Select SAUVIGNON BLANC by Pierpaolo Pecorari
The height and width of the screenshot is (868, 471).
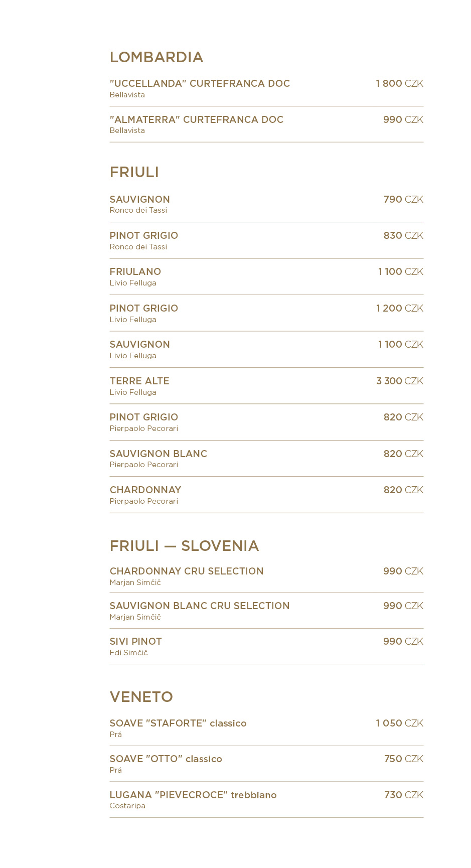point(266,459)
